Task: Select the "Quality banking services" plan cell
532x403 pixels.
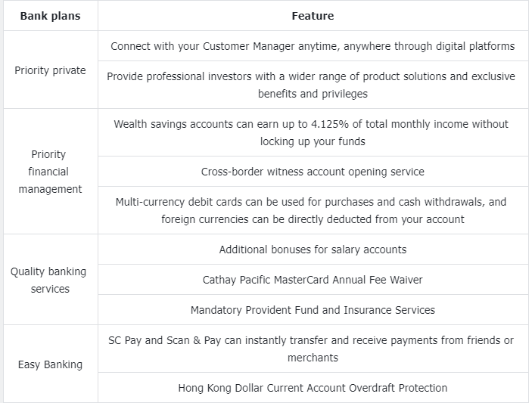Action: tap(50, 280)
